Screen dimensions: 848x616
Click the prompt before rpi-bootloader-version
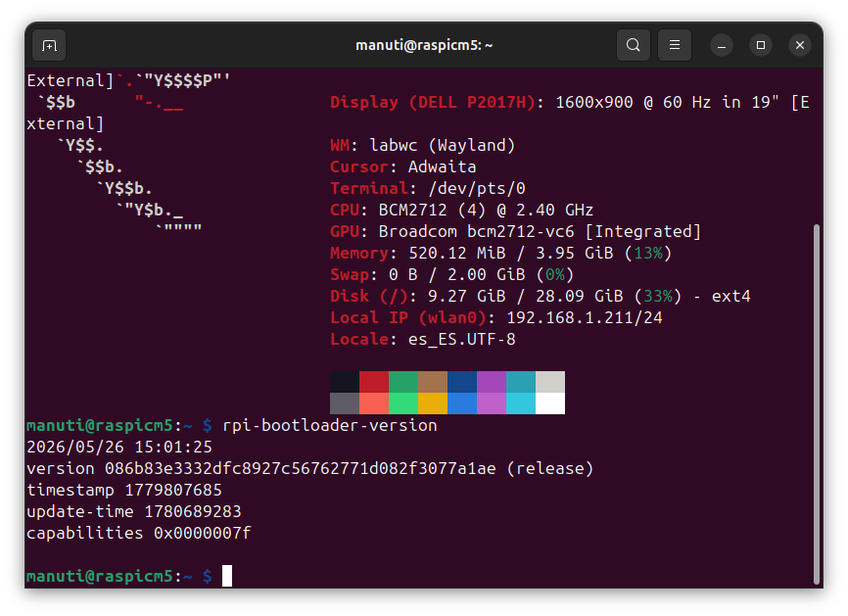coord(119,426)
